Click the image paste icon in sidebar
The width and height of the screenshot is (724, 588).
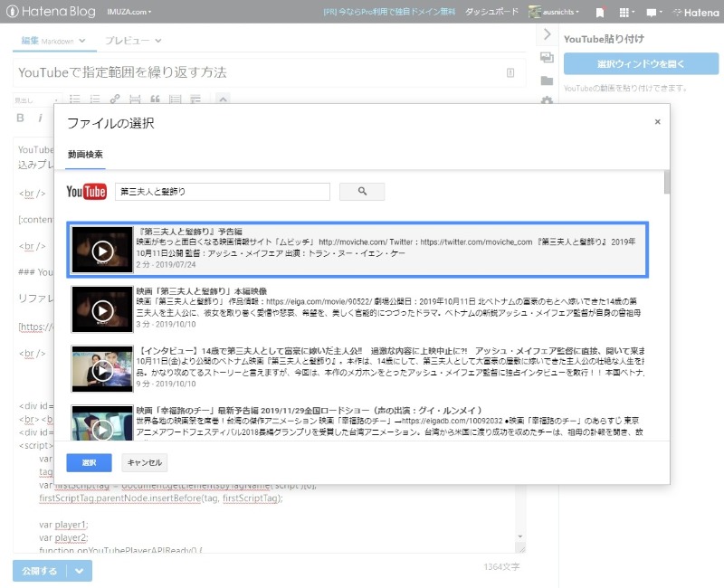(547, 58)
